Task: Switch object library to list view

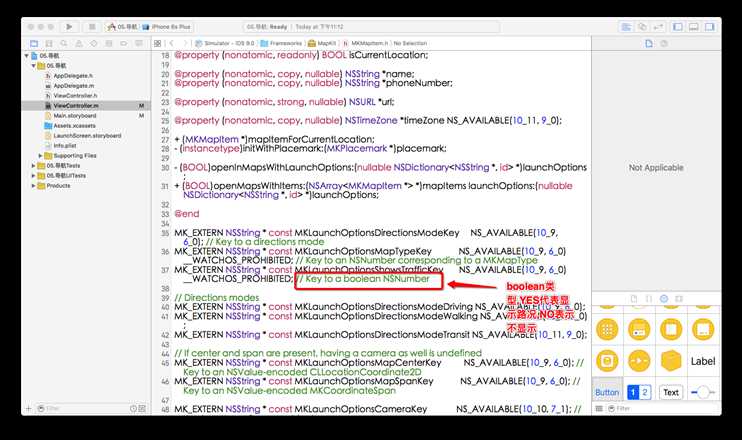Action: pos(599,408)
